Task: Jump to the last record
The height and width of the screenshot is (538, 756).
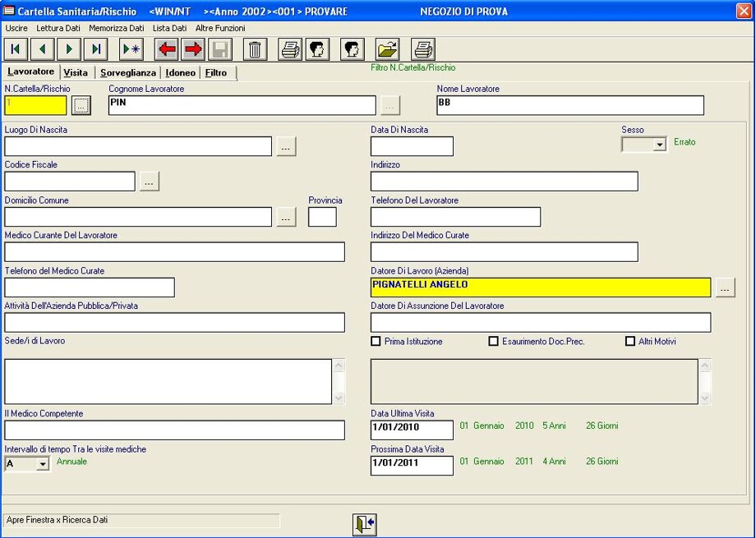Action: pos(95,49)
